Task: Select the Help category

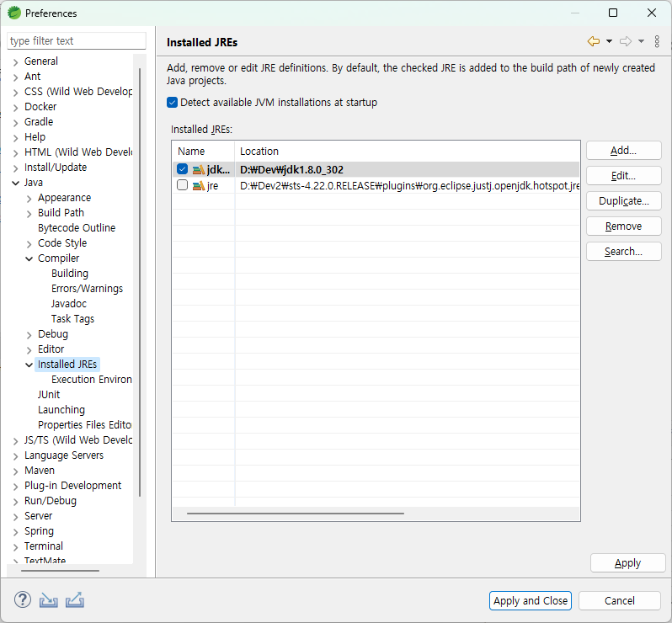Action: pos(35,137)
